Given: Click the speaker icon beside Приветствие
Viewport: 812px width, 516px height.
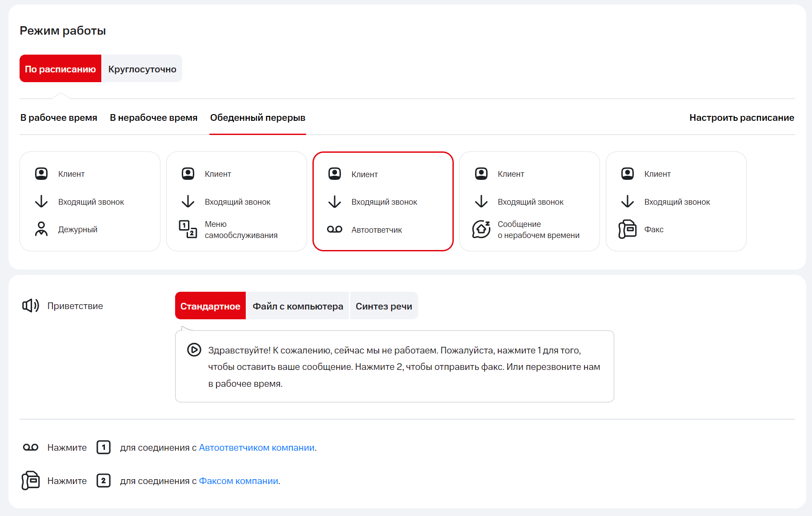Looking at the screenshot, I should [x=31, y=306].
